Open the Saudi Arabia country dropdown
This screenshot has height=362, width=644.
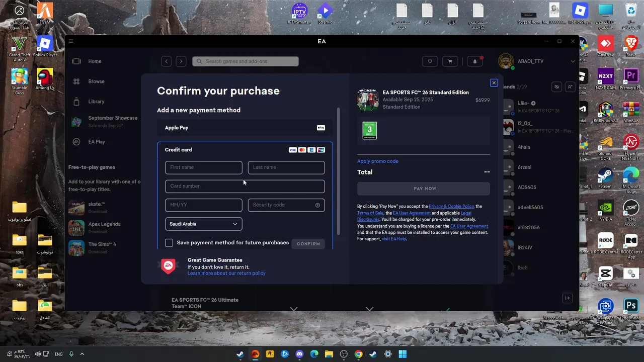(204, 224)
